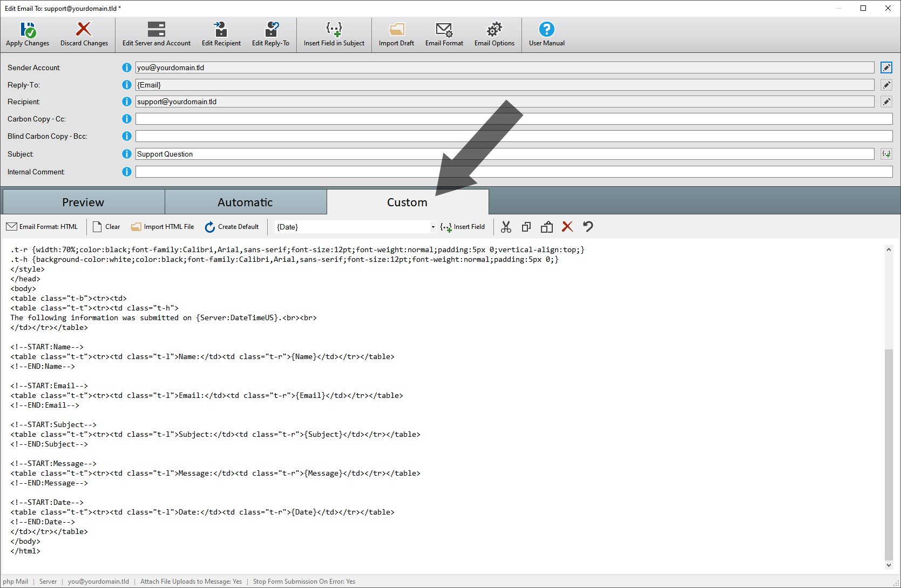Click the Reply-To {Email} field
901x588 pixels.
[x=505, y=85]
